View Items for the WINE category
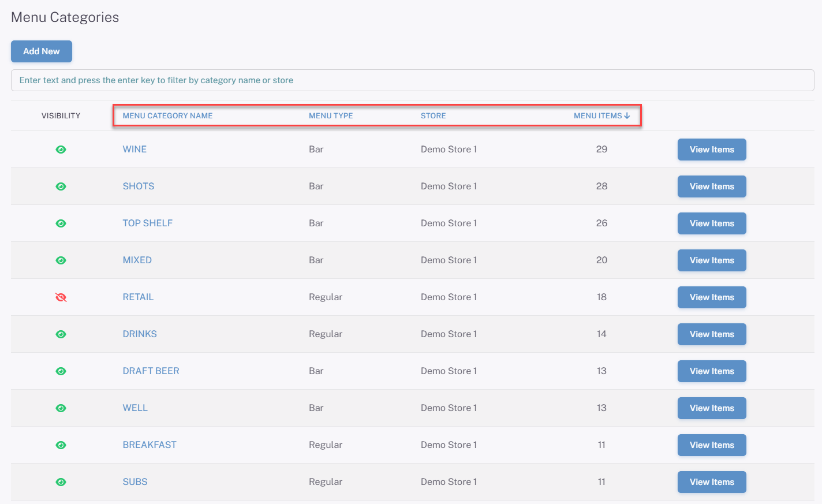Screen dimensions: 822x504 711,150
